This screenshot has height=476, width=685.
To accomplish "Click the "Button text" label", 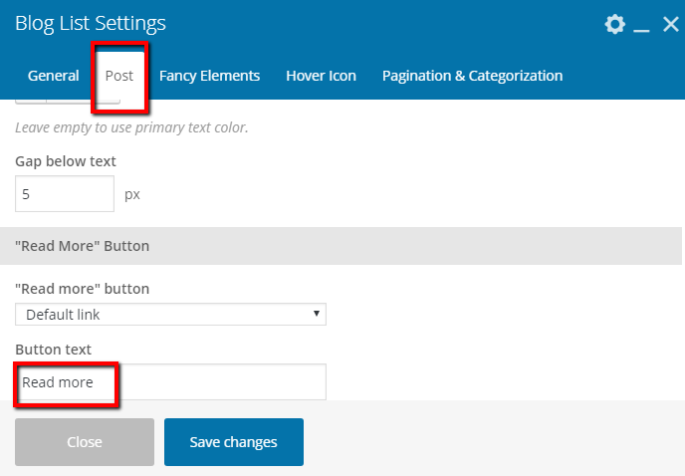I will pyautogui.click(x=53, y=349).
